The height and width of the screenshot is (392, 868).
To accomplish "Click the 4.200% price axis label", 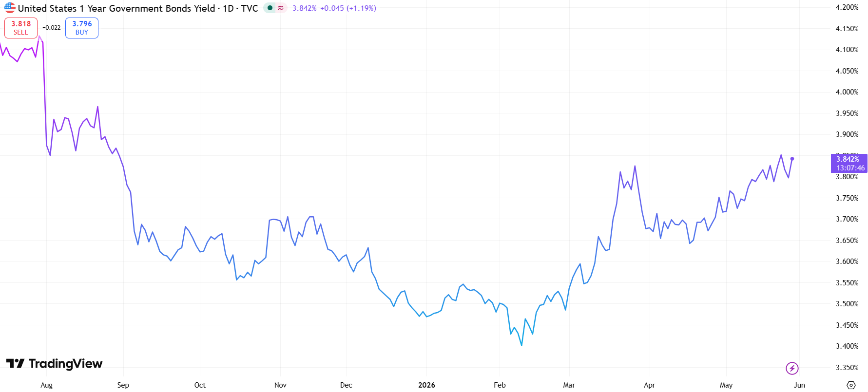I will 847,7.
